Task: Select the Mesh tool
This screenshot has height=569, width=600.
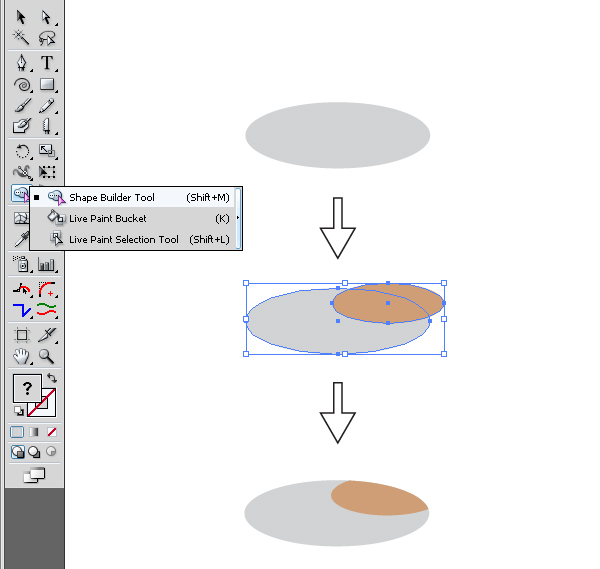Action: click(x=21, y=218)
